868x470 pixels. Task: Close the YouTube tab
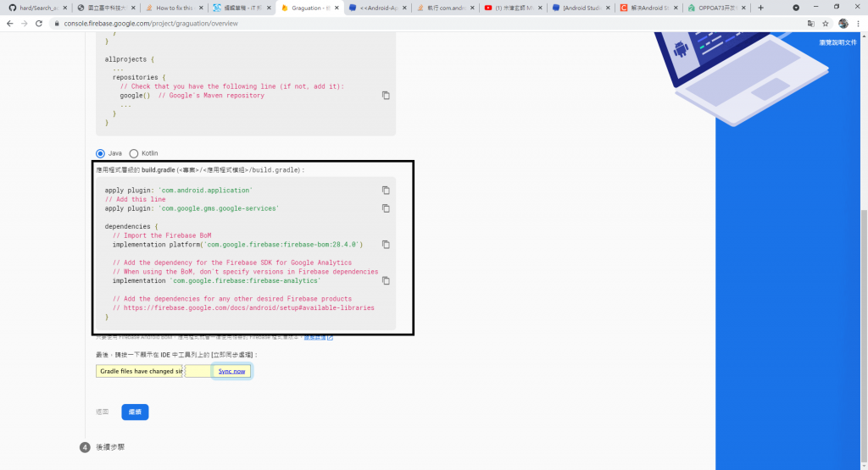pyautogui.click(x=540, y=8)
